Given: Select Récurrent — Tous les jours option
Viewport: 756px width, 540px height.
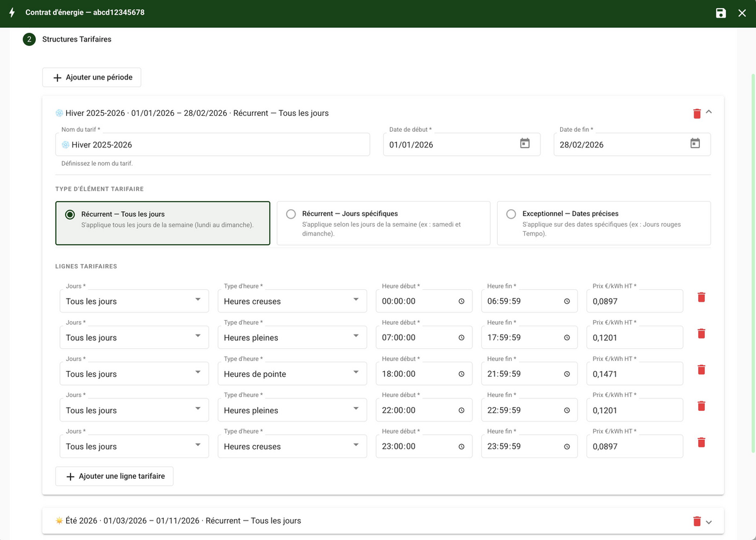Looking at the screenshot, I should [x=163, y=223].
